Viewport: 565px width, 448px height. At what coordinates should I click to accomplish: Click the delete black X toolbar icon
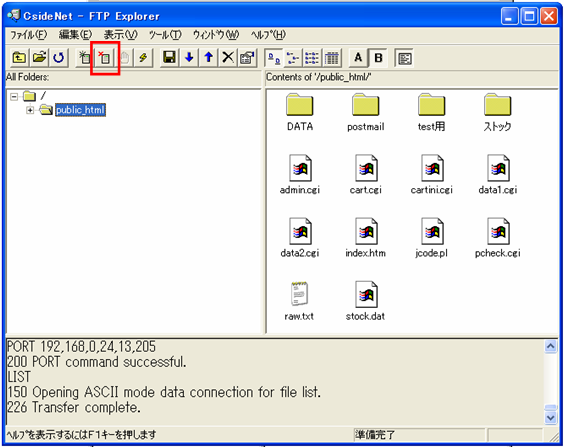pos(228,58)
